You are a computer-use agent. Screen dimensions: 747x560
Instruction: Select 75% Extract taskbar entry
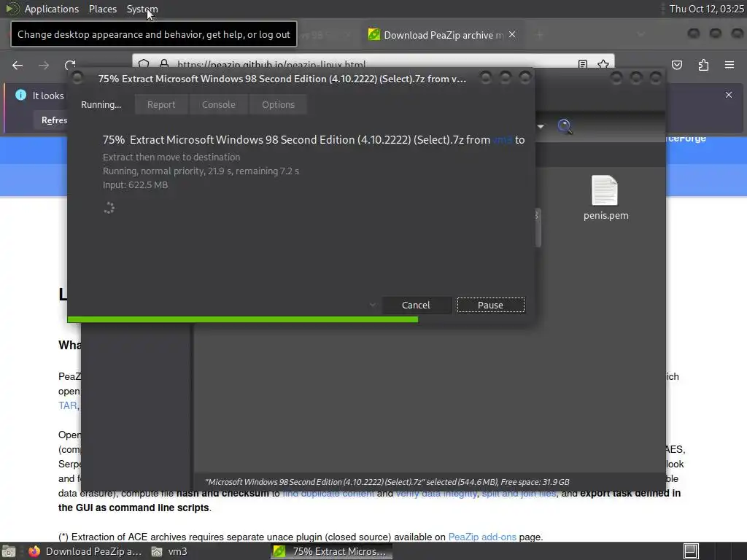[332, 551]
